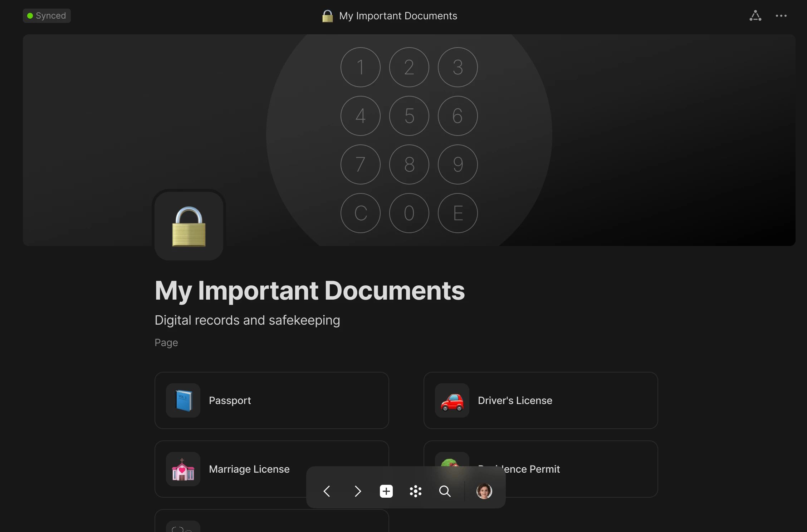The height and width of the screenshot is (532, 807).
Task: Navigate back using the left chevron
Action: (x=327, y=491)
